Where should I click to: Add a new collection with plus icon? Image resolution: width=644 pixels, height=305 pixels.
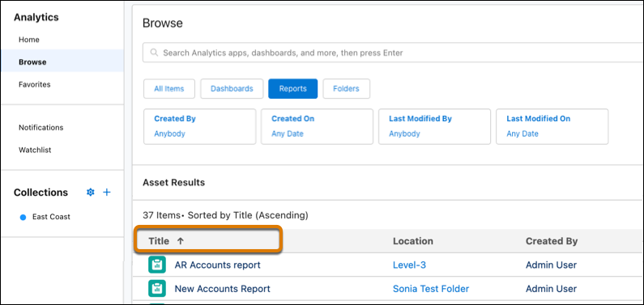point(107,193)
